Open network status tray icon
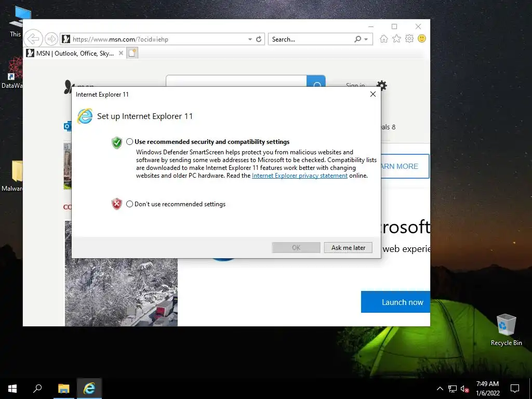This screenshot has height=399, width=532. point(453,389)
